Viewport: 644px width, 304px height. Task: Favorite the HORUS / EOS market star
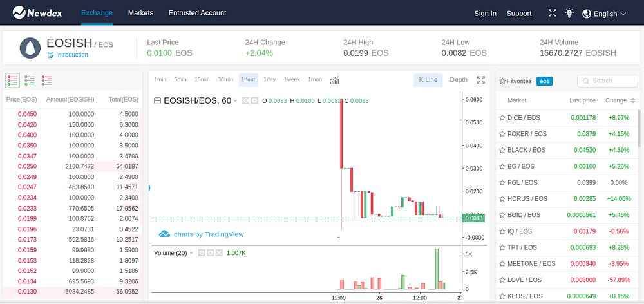502,199
